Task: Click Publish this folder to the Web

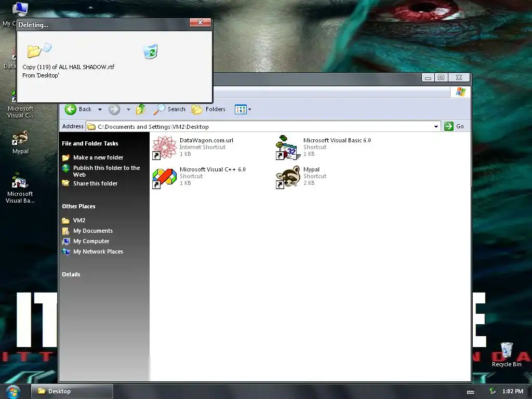Action: 107,171
